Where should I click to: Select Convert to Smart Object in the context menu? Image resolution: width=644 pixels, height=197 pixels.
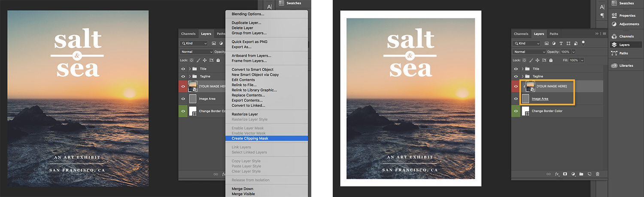coord(252,69)
